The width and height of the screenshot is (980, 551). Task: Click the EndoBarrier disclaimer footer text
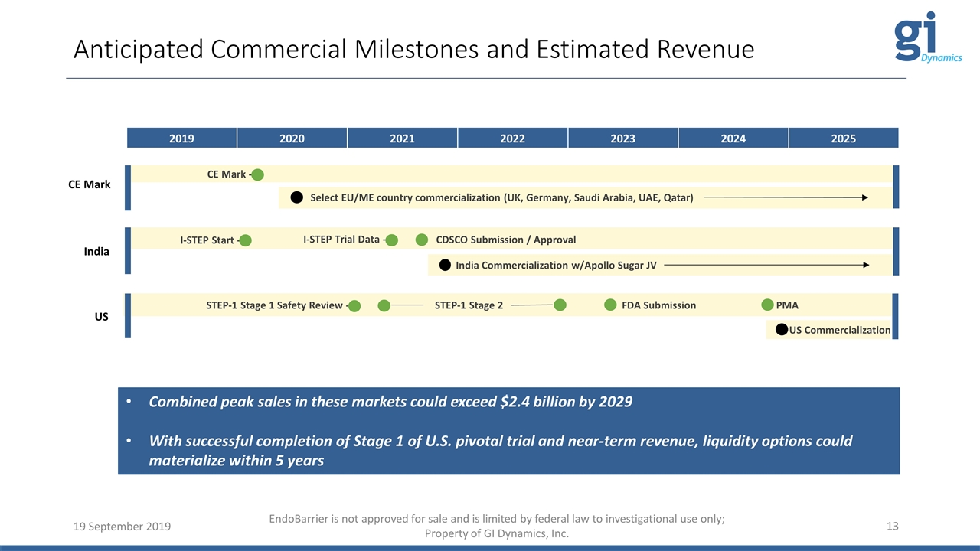point(498,526)
